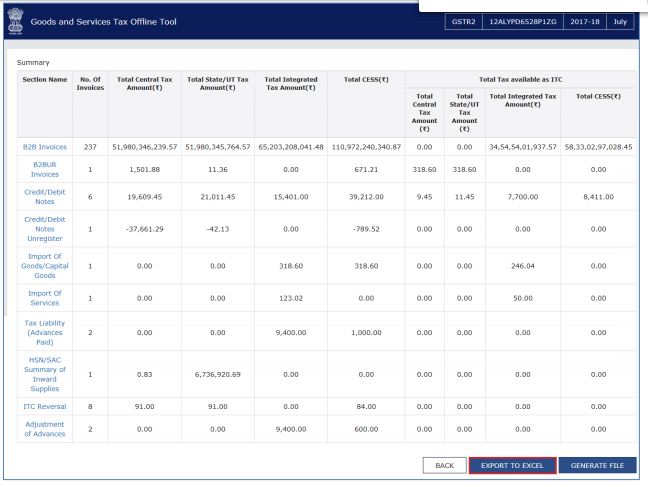Click the No. Of Invoices column header
648x487 pixels.
[x=90, y=84]
